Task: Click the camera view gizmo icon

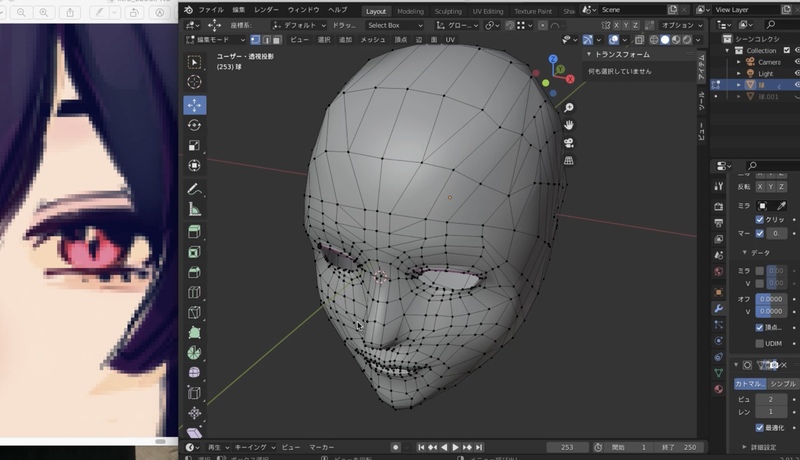Action: [569, 141]
